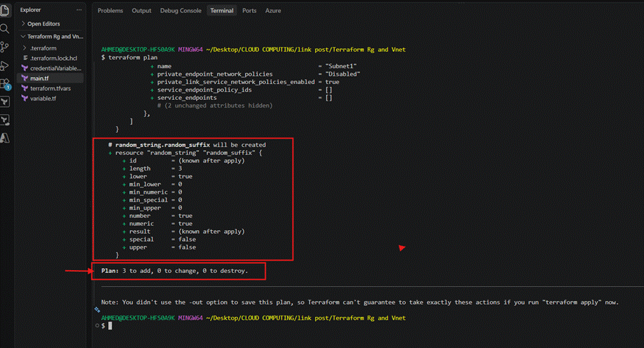This screenshot has width=644, height=348.
Task: Open the Run and Debug view icon
Action: [x=5, y=65]
